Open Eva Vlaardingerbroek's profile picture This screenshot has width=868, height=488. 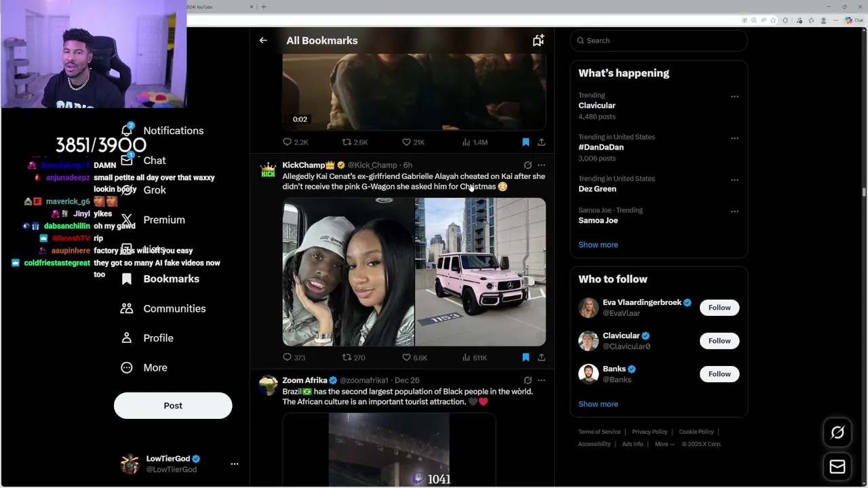click(588, 308)
